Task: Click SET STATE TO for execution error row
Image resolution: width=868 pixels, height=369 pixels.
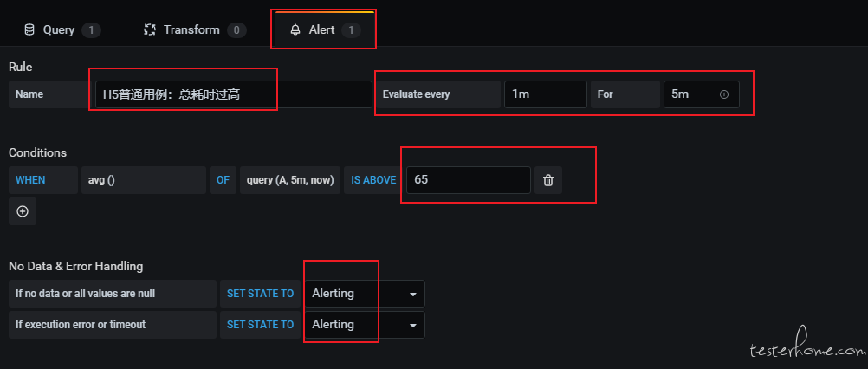Action: 260,325
